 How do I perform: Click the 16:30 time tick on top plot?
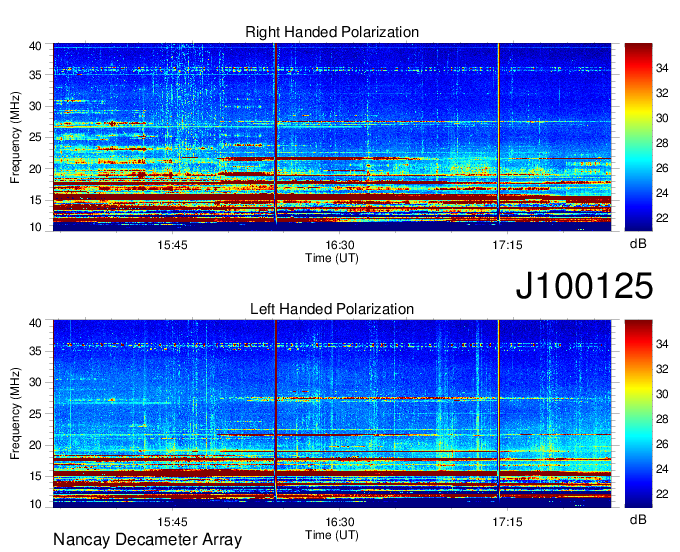[340, 245]
